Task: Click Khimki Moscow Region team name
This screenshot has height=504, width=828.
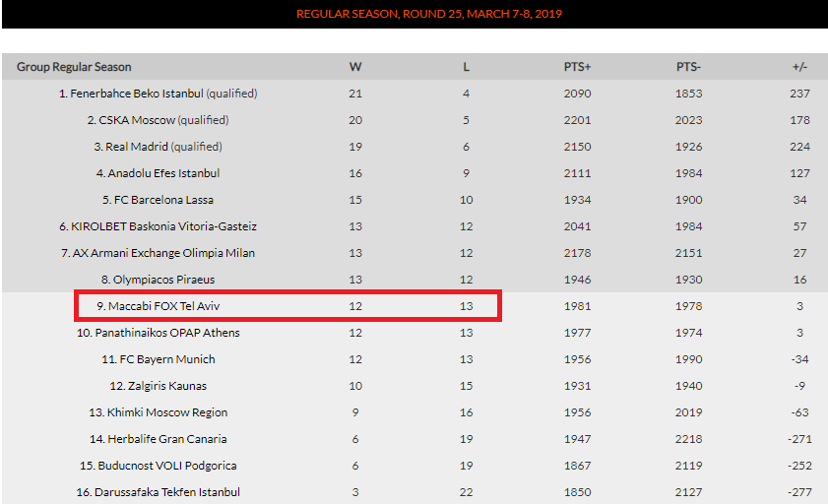Action: tap(167, 412)
